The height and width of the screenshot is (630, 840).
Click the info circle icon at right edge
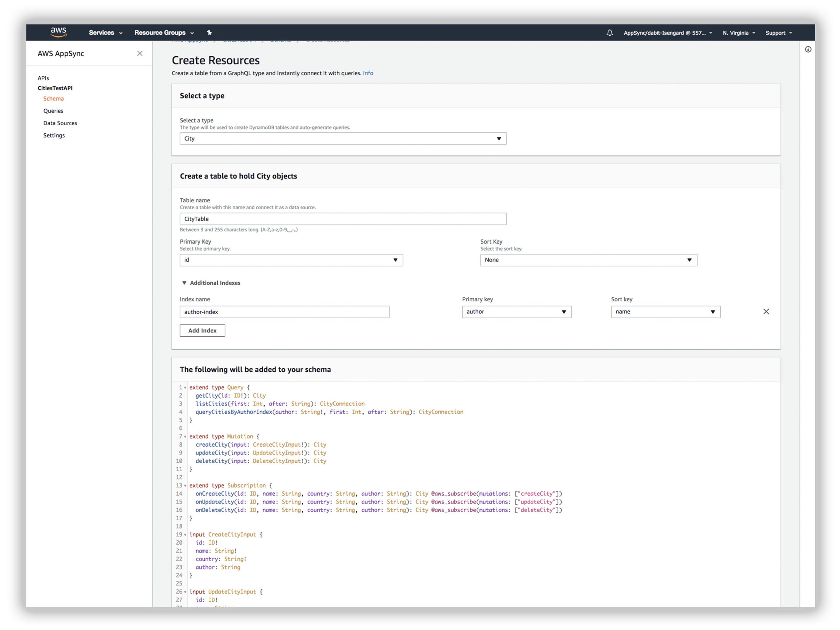click(x=808, y=49)
